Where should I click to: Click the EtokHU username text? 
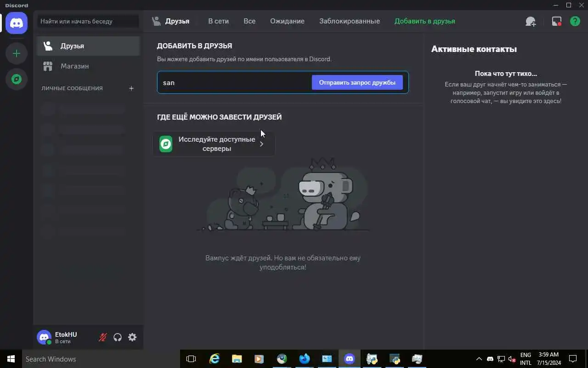(x=66, y=334)
